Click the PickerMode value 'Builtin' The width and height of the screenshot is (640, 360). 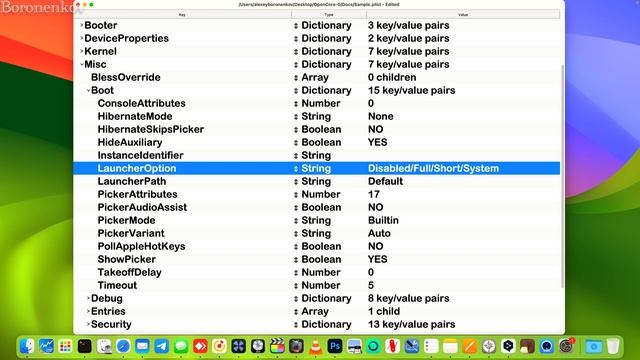[383, 220]
